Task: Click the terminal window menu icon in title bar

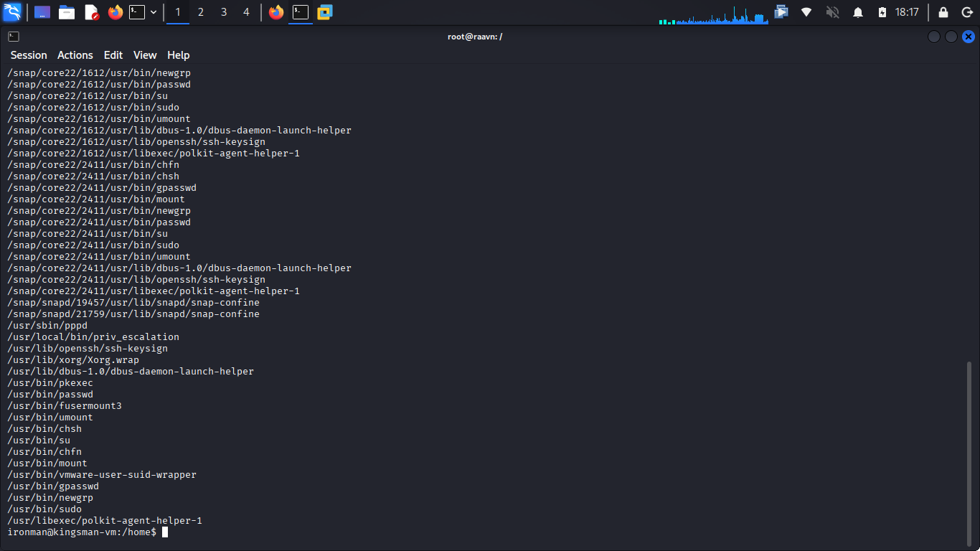Action: [14, 37]
